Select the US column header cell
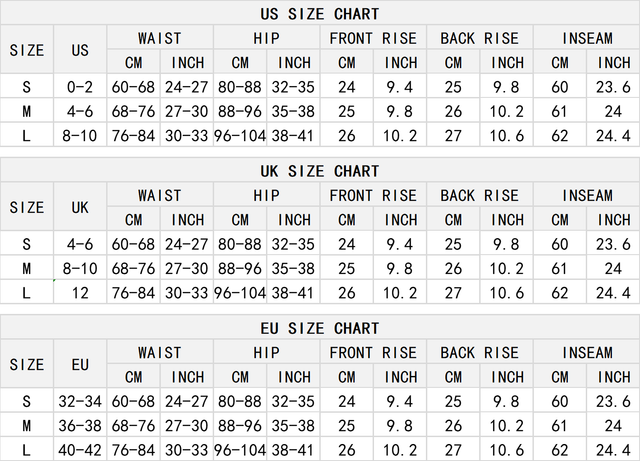The image size is (640, 461). click(80, 50)
